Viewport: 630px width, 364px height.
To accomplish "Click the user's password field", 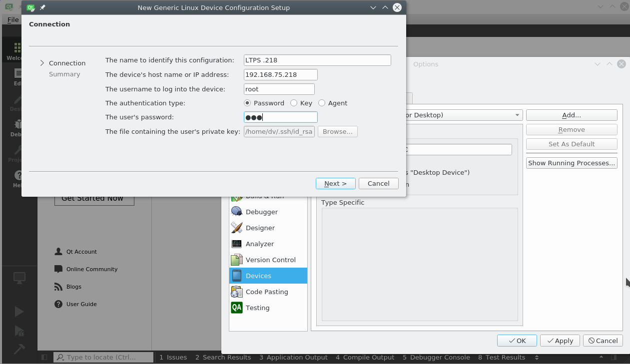I will [280, 117].
